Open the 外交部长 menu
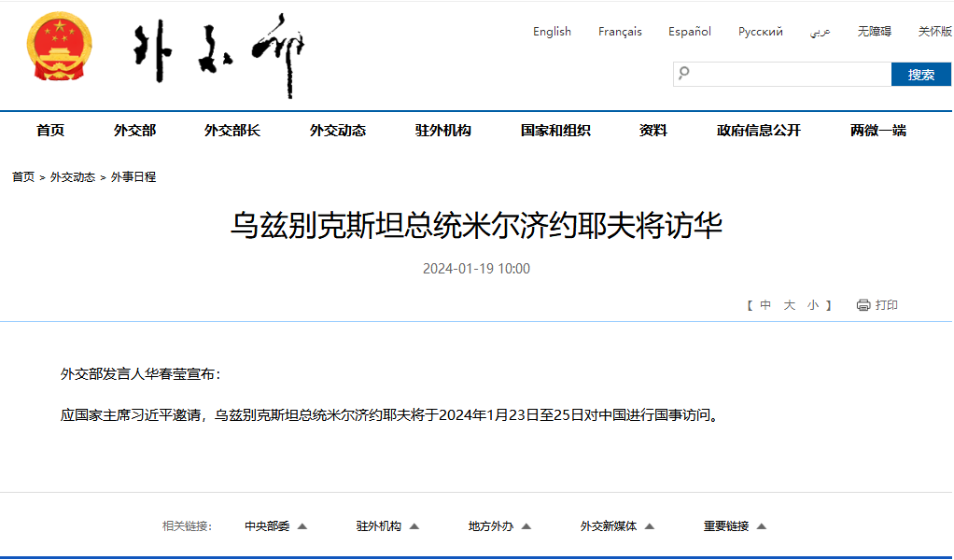 [x=231, y=131]
